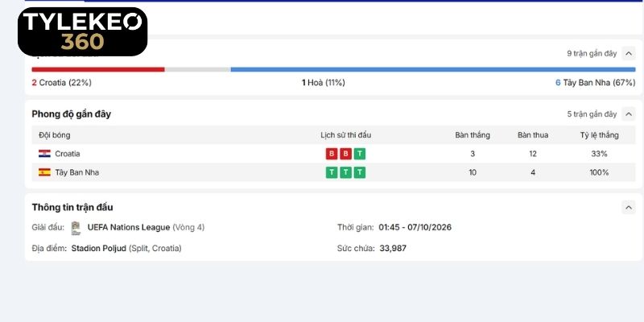
Task: Click Croatia's goals scored value 3
Action: tap(473, 154)
